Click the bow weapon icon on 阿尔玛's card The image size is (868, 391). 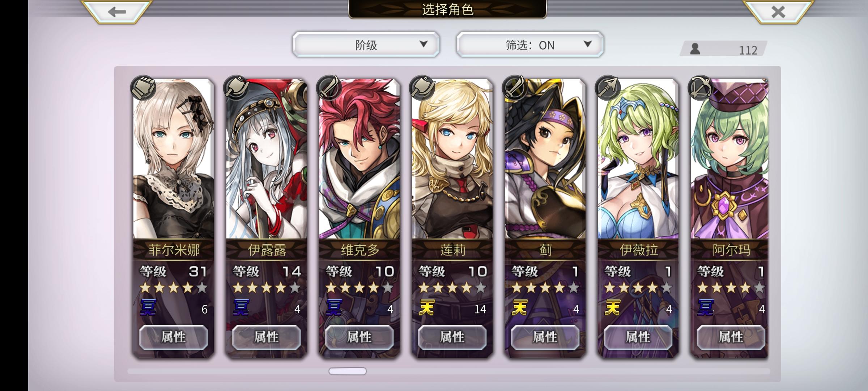(701, 88)
